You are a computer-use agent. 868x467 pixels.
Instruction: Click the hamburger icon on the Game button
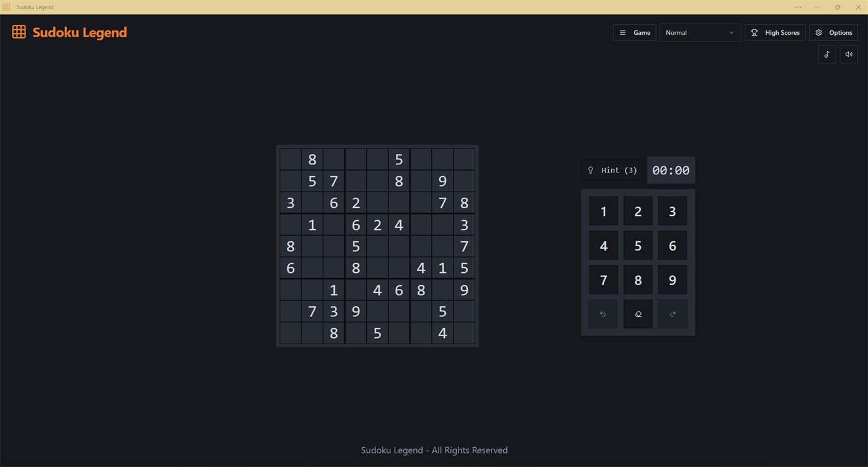pyautogui.click(x=622, y=32)
